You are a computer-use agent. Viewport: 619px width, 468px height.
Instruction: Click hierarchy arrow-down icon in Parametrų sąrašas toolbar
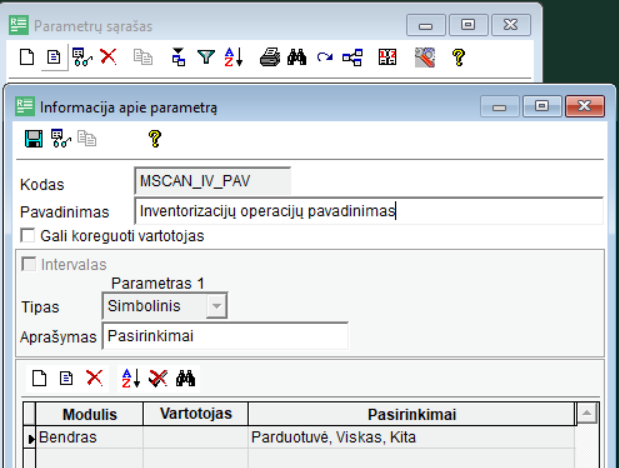pyautogui.click(x=178, y=57)
